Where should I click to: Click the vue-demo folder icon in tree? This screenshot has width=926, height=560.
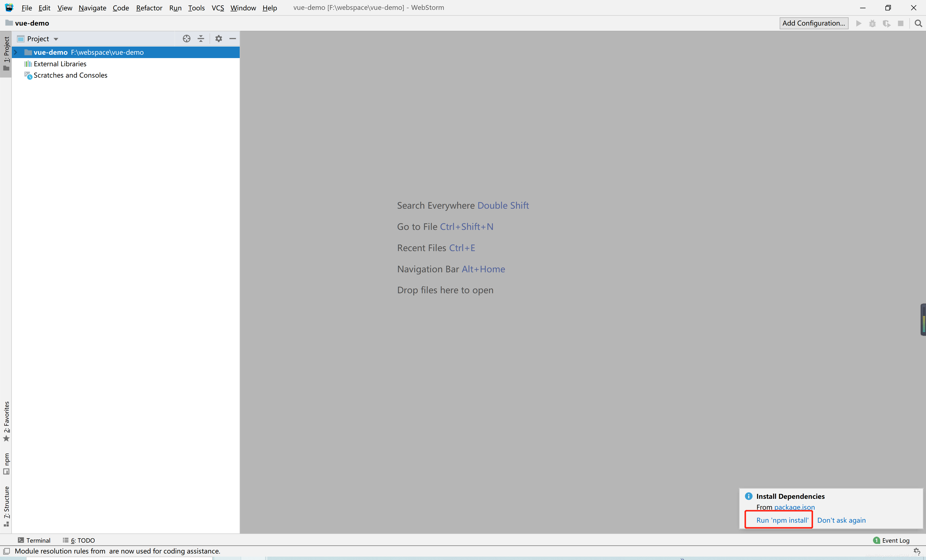click(28, 52)
